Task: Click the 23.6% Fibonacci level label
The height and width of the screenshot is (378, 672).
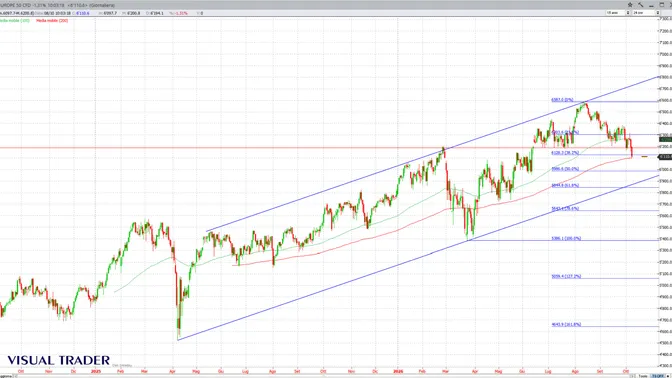Action: (565, 132)
